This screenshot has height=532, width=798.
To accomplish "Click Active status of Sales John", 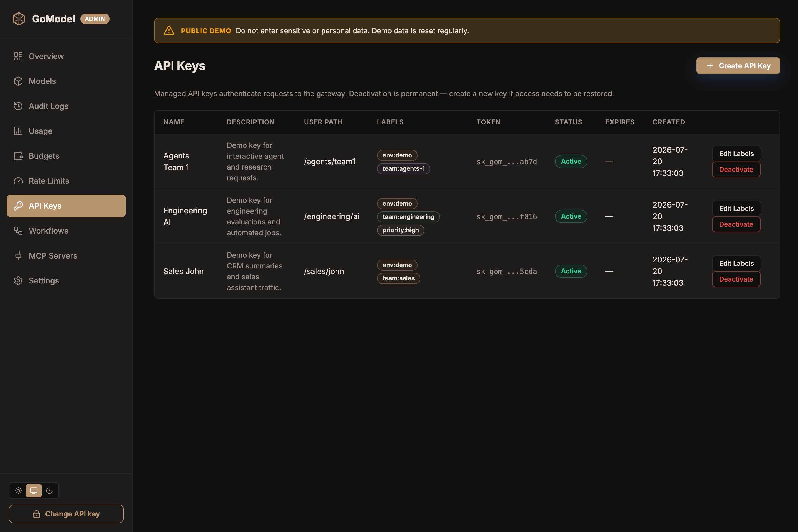I will pyautogui.click(x=571, y=271).
